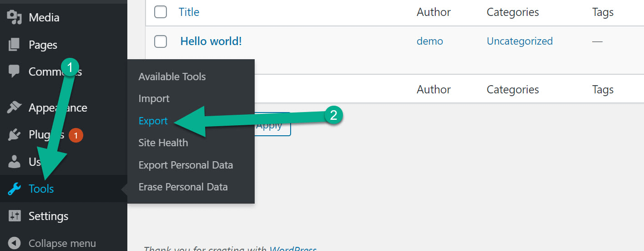
Task: Click the Comments speech bubble icon
Action: (x=15, y=72)
